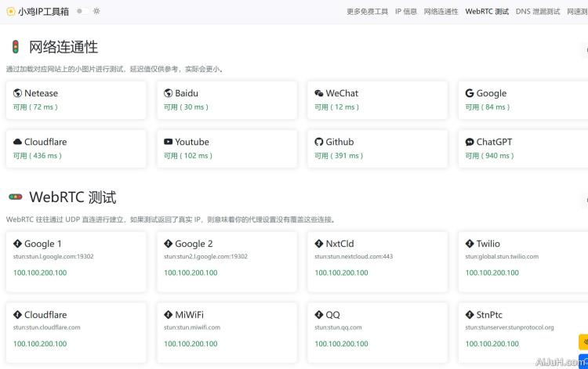This screenshot has width=588, height=369.
Task: Select the WebRTC 测试 nav item
Action: (486, 12)
